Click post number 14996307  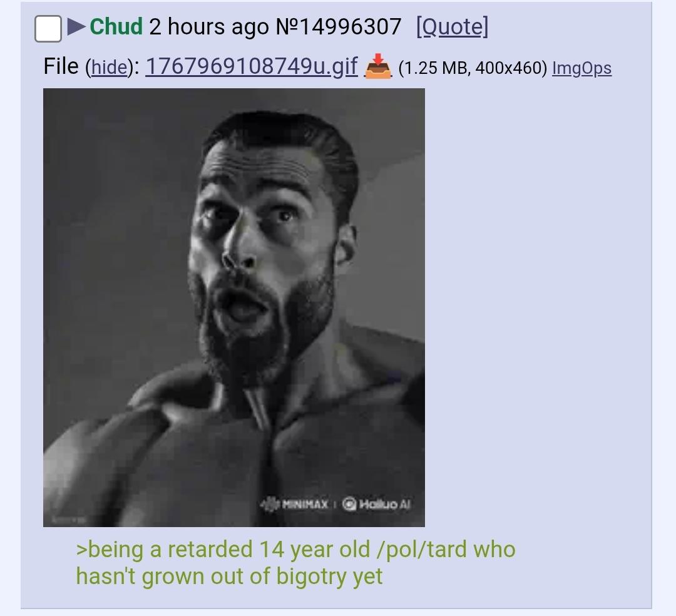(x=350, y=27)
